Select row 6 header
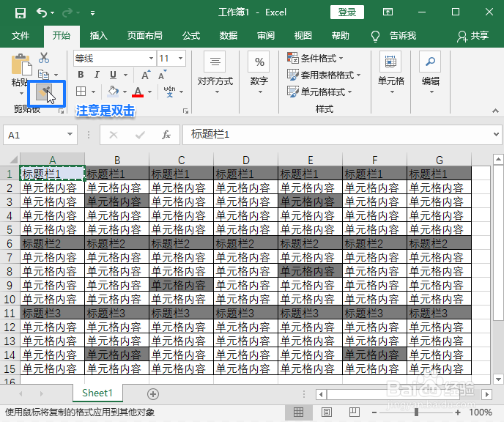The height and width of the screenshot is (422, 504). tap(10, 244)
